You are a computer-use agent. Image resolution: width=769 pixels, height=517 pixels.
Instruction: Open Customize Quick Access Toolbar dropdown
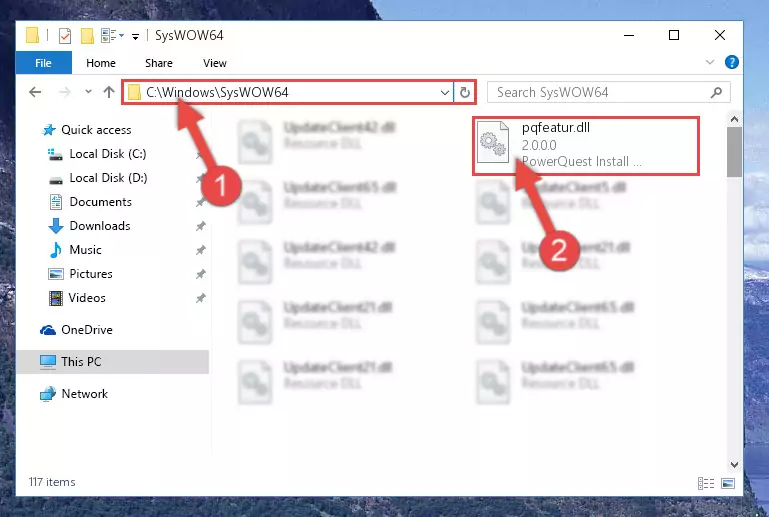click(135, 36)
